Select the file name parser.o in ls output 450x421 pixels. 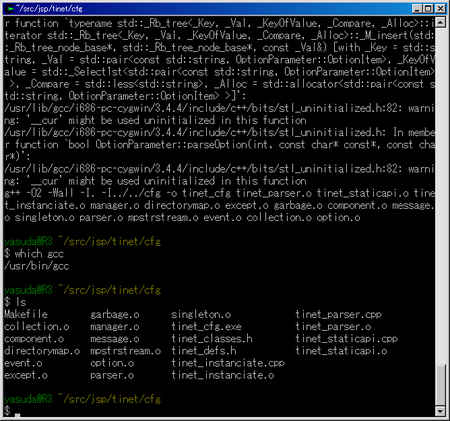pos(112,375)
